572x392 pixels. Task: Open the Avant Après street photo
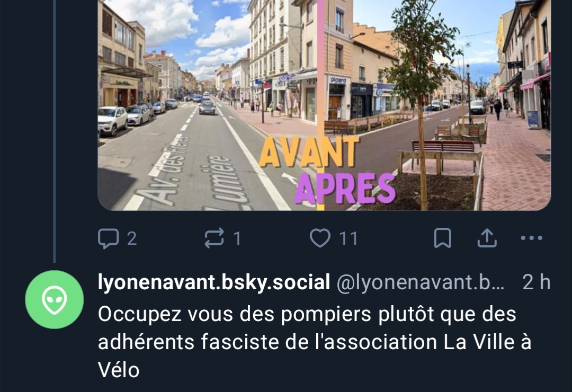[324, 105]
